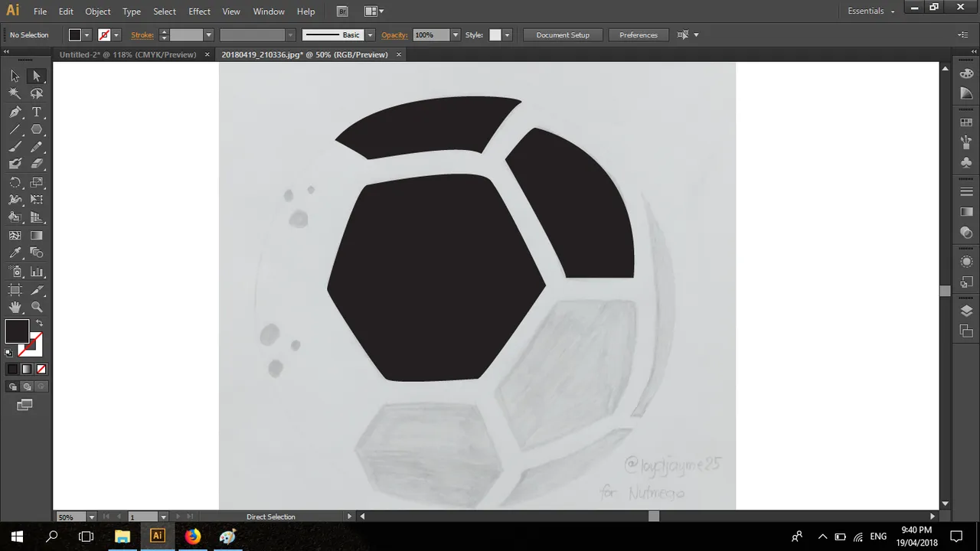The width and height of the screenshot is (980, 551).
Task: Open the 50% zoom level dropdown
Action: [92, 517]
